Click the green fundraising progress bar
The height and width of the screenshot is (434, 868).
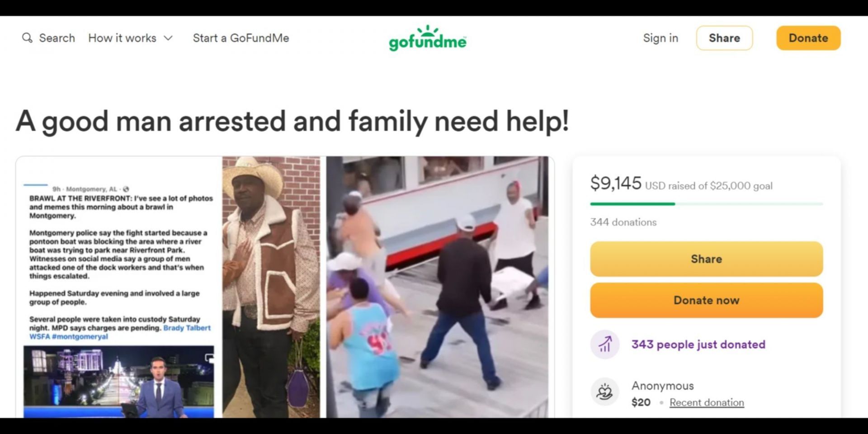pyautogui.click(x=706, y=204)
